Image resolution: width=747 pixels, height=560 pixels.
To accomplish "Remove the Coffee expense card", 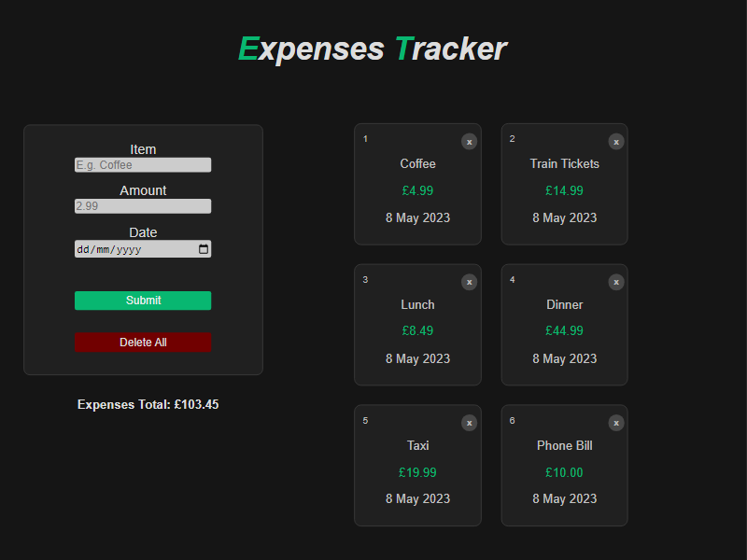I will (469, 142).
